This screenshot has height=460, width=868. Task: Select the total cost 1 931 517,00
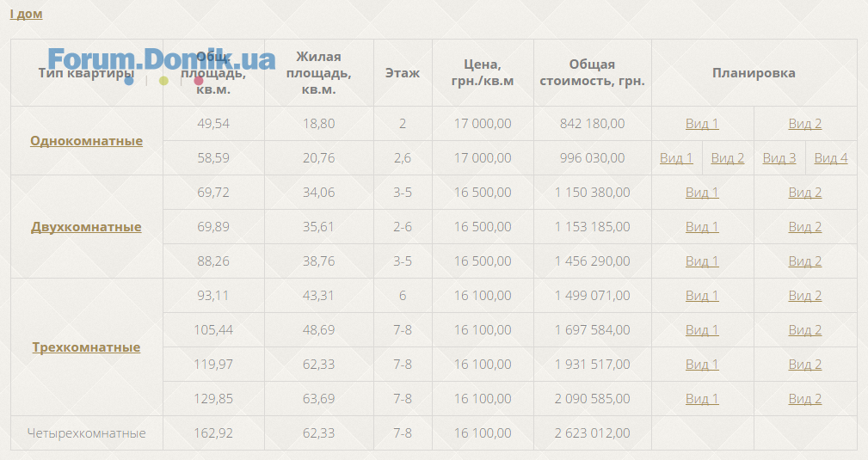pyautogui.click(x=593, y=365)
